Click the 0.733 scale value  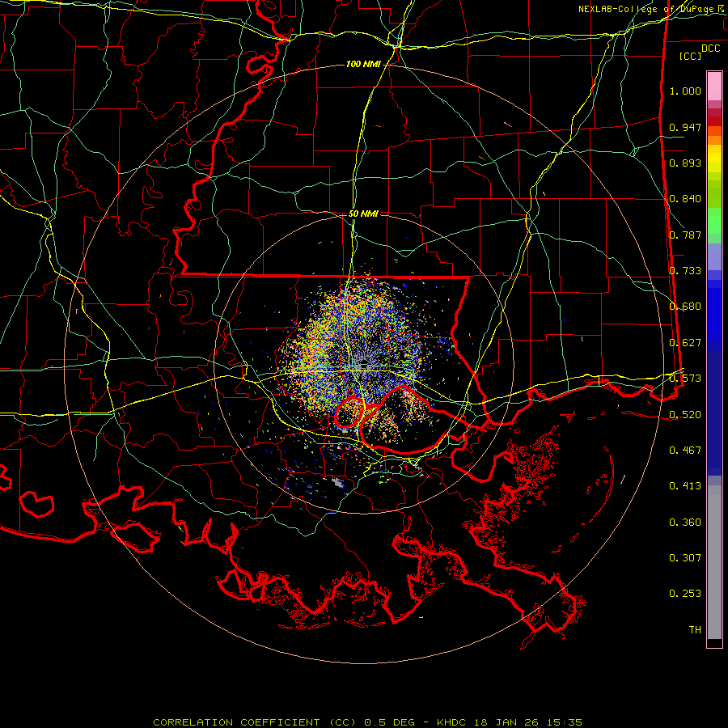click(x=685, y=271)
